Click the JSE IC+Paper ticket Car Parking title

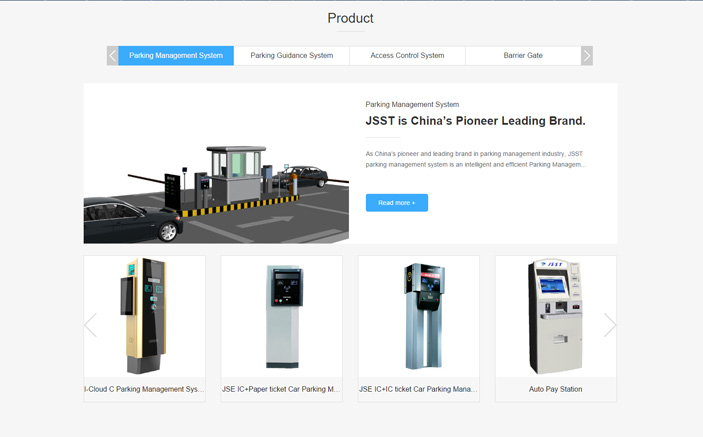click(281, 389)
